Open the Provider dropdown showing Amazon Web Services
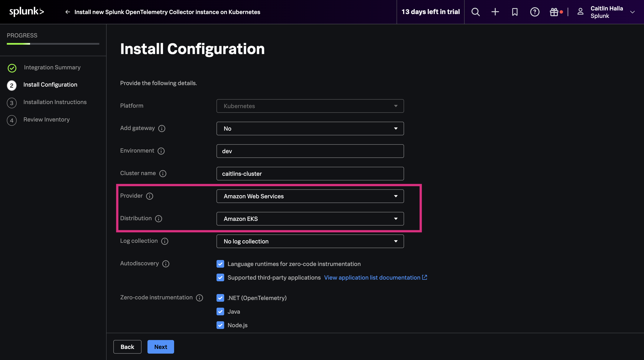Image resolution: width=644 pixels, height=360 pixels. pyautogui.click(x=310, y=196)
